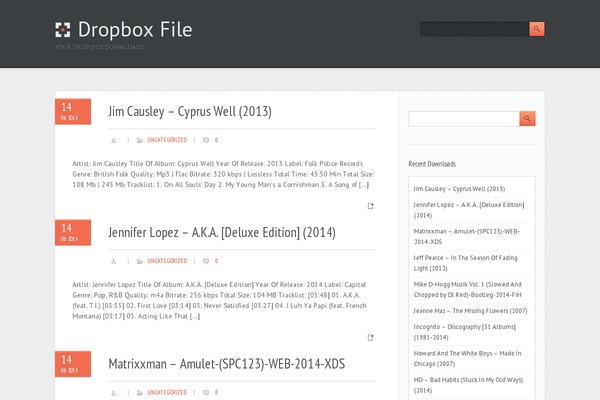This screenshot has height=400, width=600.
Task: Open post Jennifer Lopez – A.K.A. [Deluxe Edition]
Action: (222, 232)
